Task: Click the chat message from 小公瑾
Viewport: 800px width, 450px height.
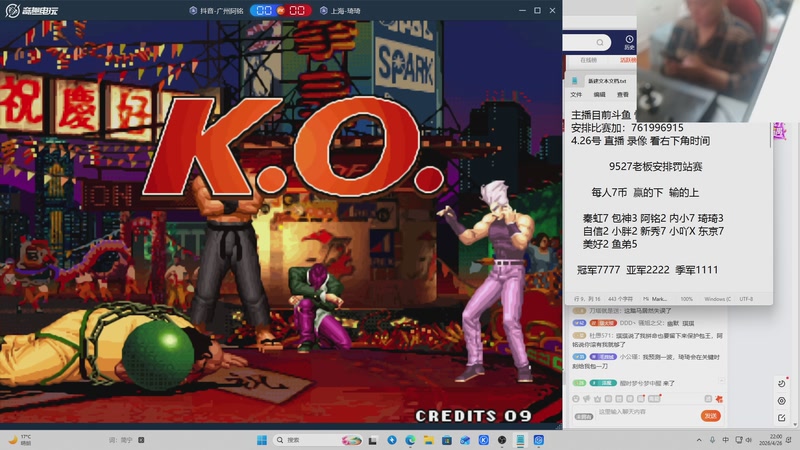Action: 646,361
